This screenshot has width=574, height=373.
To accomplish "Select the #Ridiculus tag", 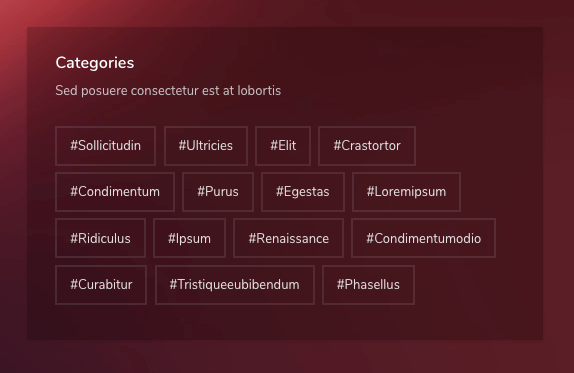I will [100, 238].
